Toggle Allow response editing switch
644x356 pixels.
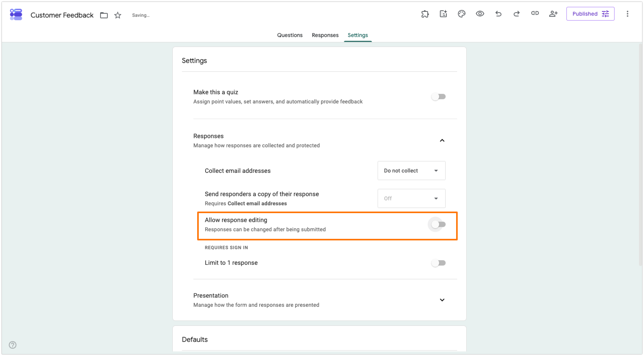click(438, 224)
